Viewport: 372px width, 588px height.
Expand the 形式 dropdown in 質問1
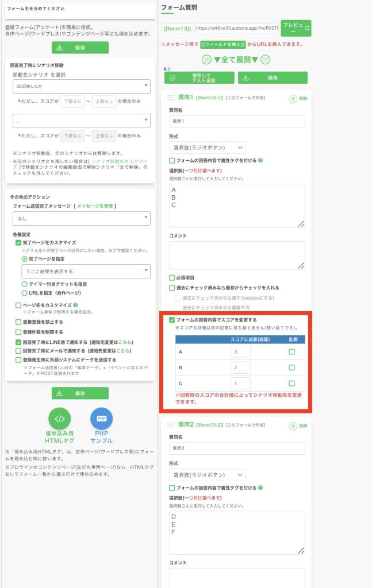click(x=208, y=148)
